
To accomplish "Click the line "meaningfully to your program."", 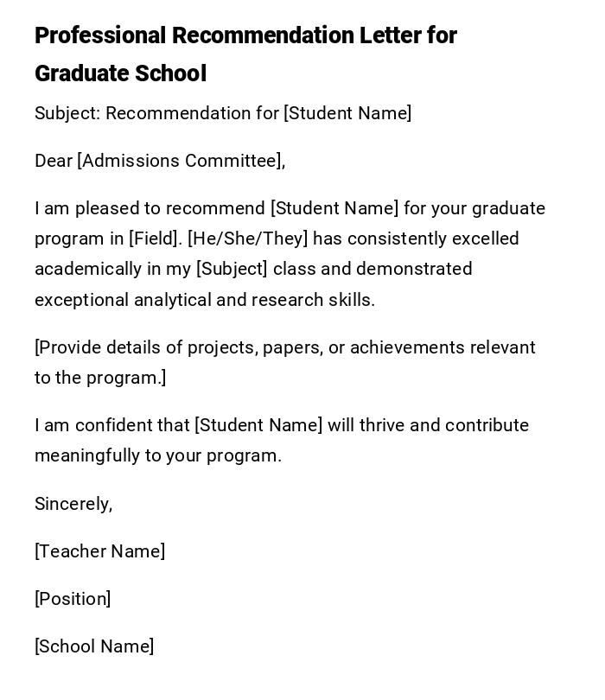I will click(158, 455).
